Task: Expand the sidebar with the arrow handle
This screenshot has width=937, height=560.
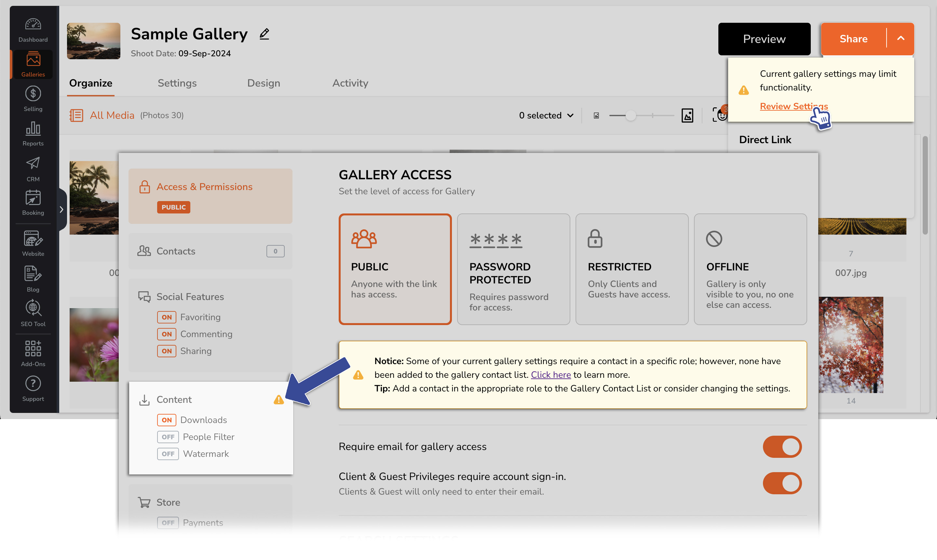Action: click(x=61, y=210)
